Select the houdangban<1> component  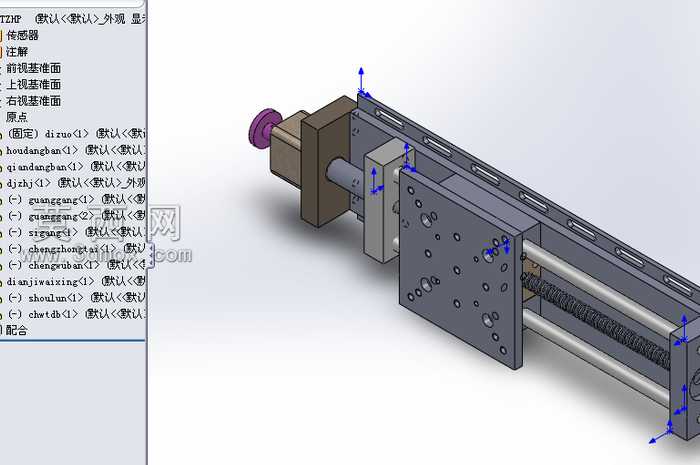(x=76, y=150)
